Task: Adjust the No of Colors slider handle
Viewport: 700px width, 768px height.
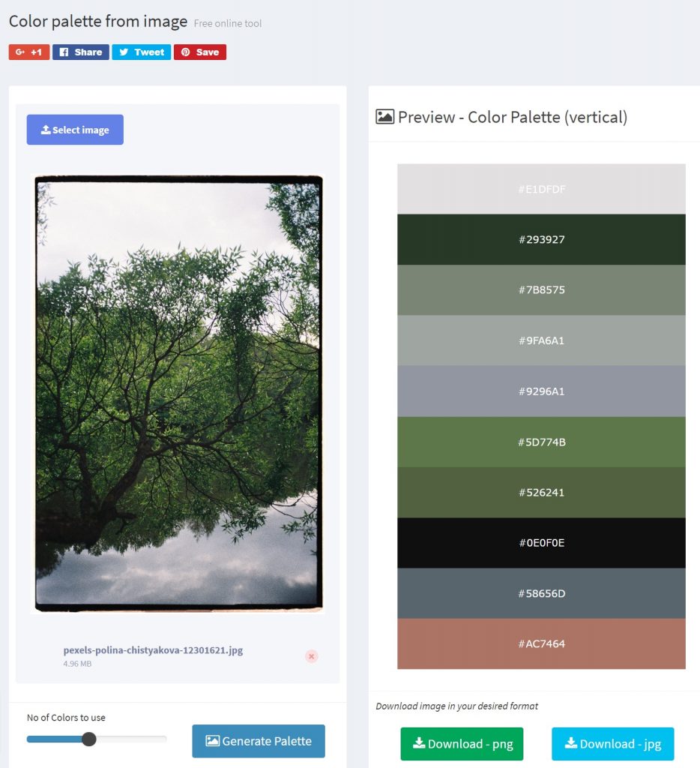Action: tap(88, 739)
